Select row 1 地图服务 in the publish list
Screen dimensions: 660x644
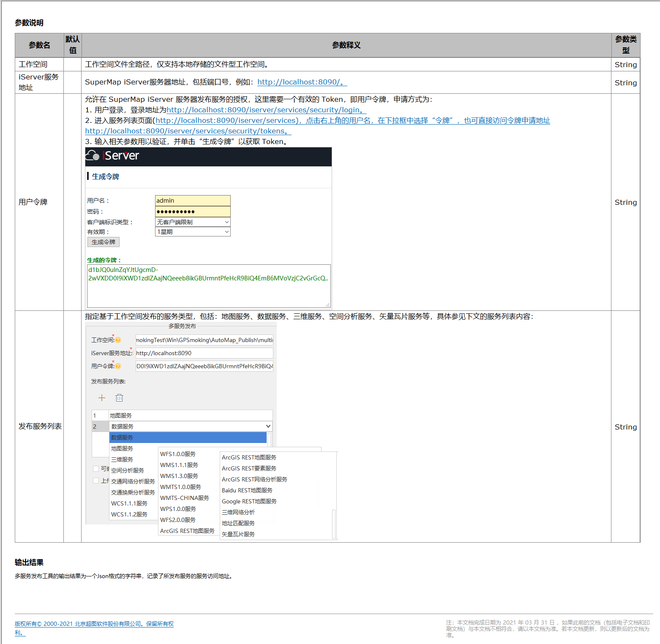click(x=182, y=416)
